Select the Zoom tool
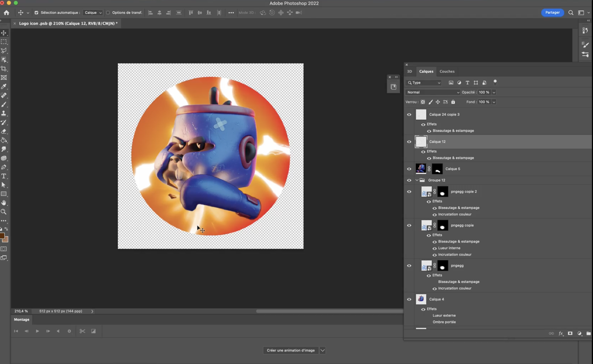This screenshot has height=364, width=593. (x=4, y=212)
